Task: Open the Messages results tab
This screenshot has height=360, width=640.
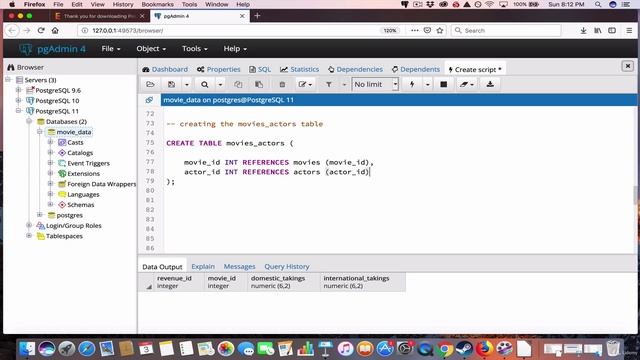Action: pyautogui.click(x=239, y=266)
